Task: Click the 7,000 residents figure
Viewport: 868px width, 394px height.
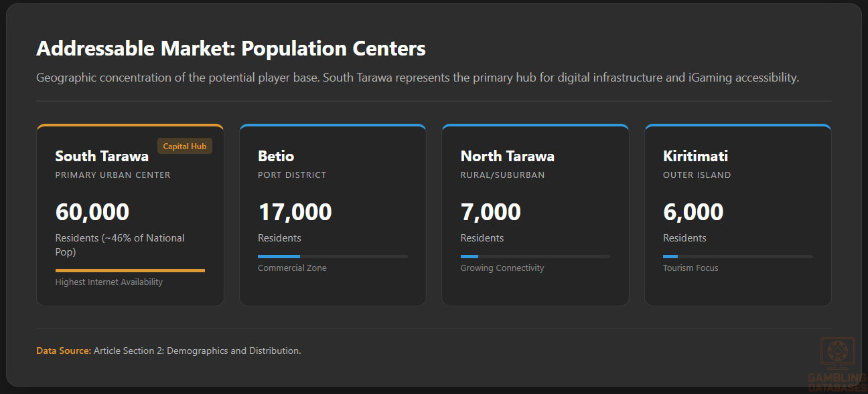Action: click(490, 212)
